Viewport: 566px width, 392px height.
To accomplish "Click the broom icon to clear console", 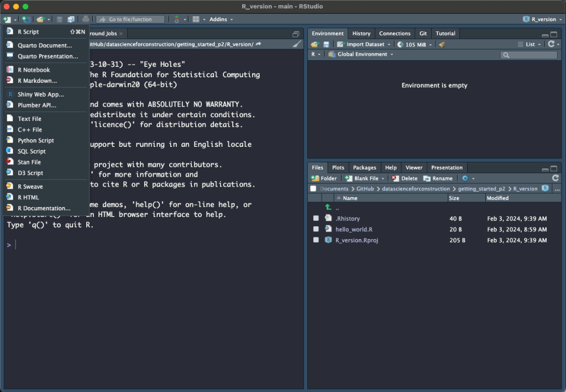I will click(x=297, y=44).
